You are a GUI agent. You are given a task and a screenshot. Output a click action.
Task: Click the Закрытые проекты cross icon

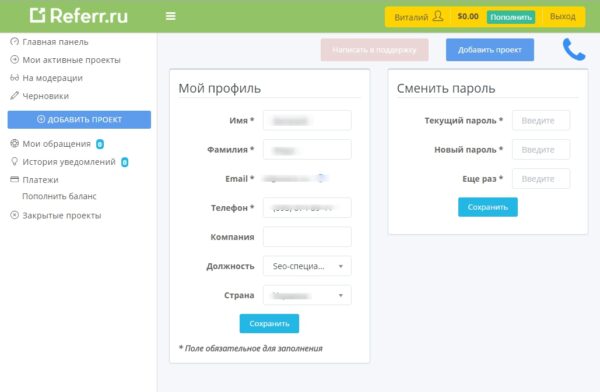coord(15,215)
